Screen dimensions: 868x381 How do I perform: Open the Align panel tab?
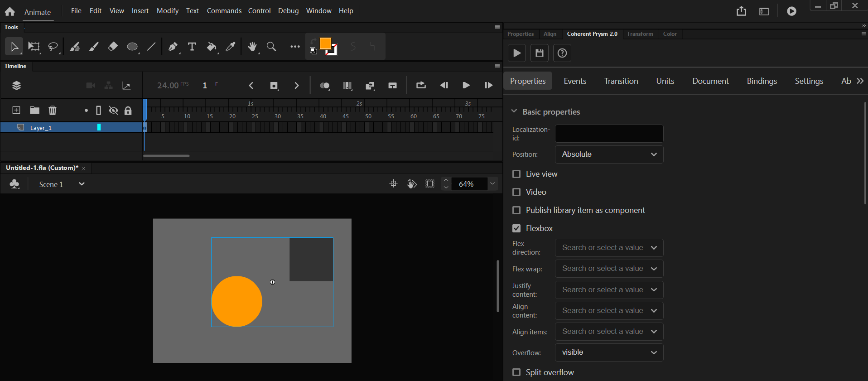click(x=550, y=34)
